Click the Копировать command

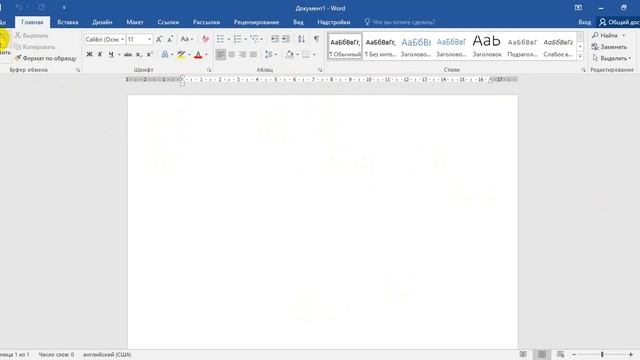(34, 47)
